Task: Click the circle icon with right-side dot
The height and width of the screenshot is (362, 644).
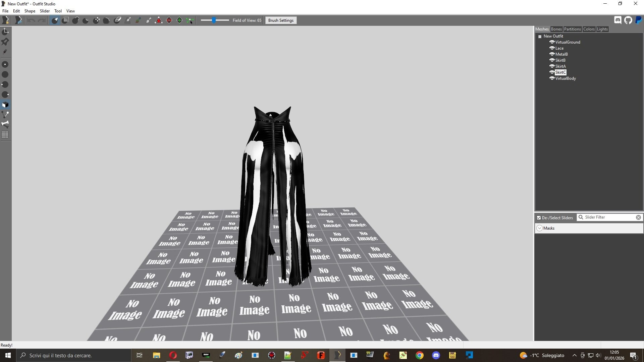Action: click(x=5, y=95)
